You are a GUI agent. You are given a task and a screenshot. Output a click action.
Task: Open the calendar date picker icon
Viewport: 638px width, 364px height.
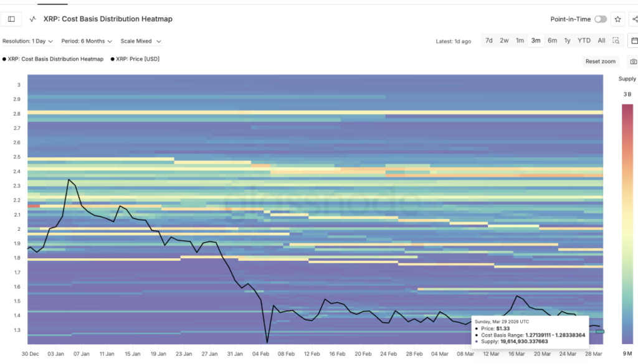click(634, 40)
